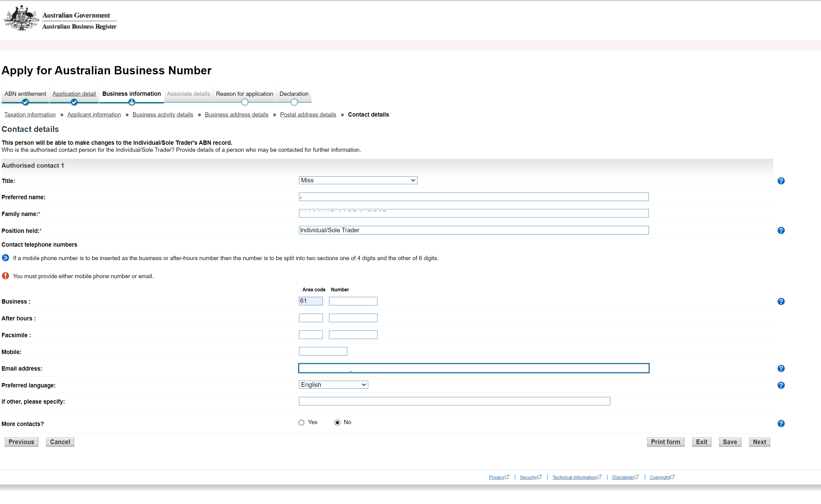The image size is (821, 504).
Task: Click the Save button
Action: click(730, 442)
